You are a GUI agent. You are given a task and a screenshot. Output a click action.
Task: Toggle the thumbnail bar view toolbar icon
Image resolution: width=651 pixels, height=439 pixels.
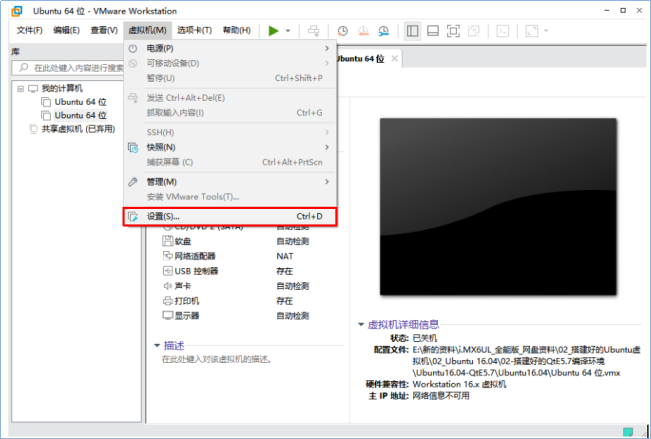pyautogui.click(x=433, y=31)
